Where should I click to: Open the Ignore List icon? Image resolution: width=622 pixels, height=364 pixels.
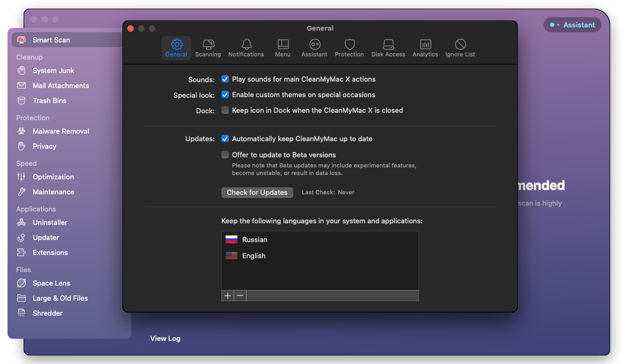coord(460,45)
